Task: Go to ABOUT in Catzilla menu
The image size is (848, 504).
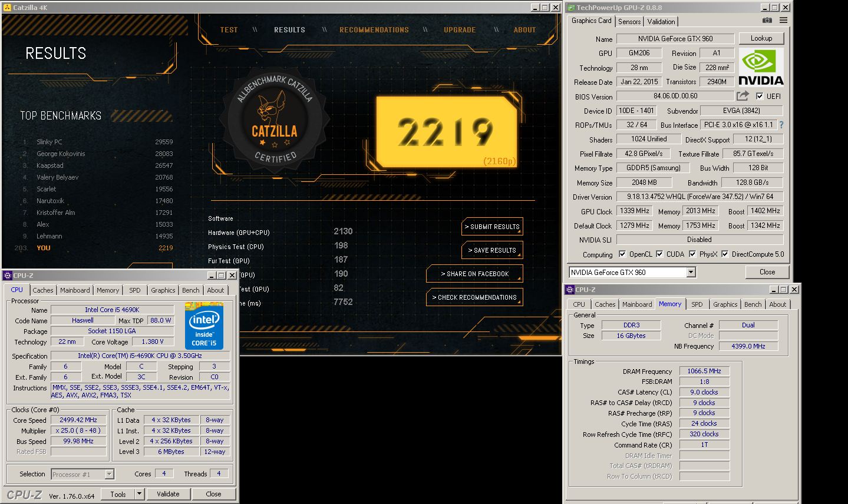Action: coord(524,30)
